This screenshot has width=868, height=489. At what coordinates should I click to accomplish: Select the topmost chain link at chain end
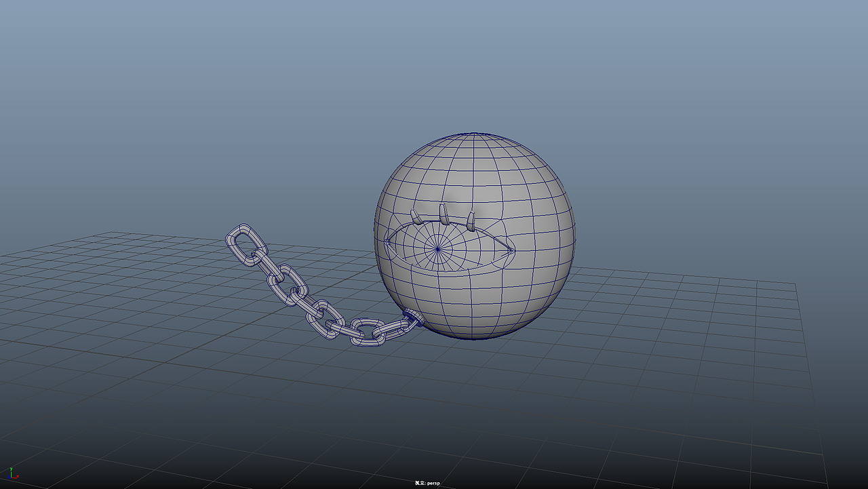tap(246, 243)
